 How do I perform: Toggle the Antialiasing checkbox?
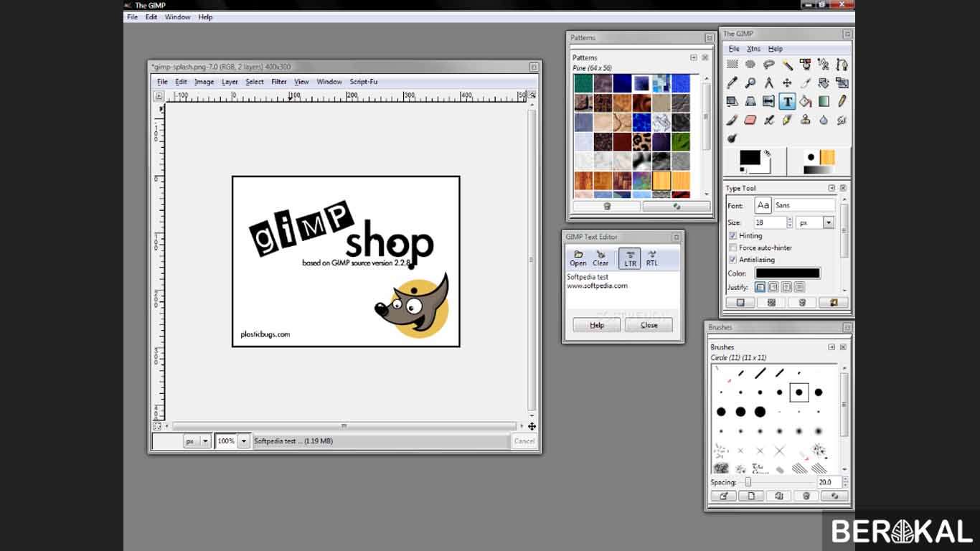click(732, 260)
